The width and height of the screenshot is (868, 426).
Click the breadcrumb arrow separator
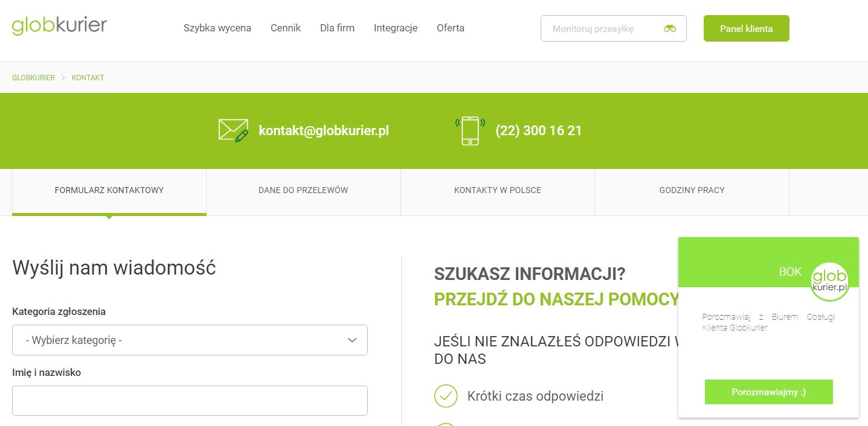pyautogui.click(x=63, y=78)
